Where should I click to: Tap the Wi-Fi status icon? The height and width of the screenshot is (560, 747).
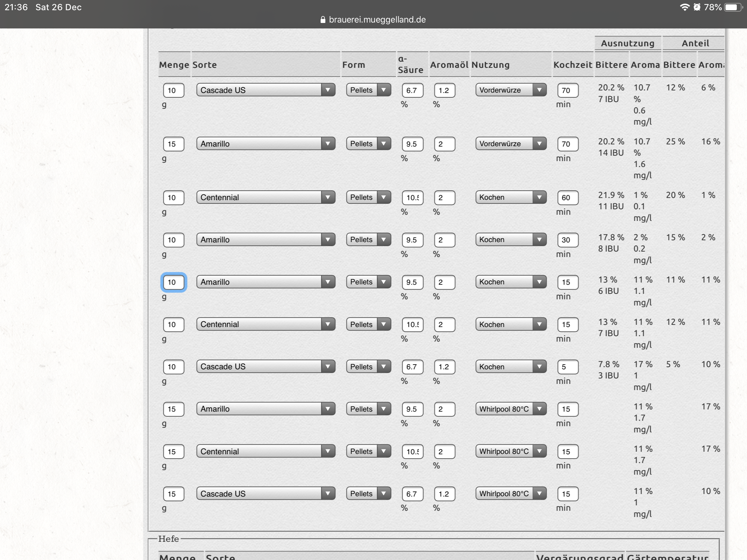coord(685,7)
